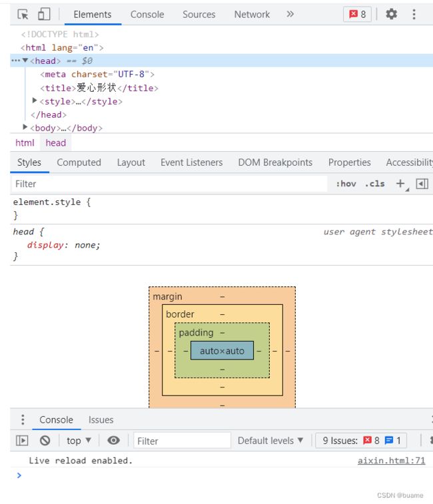Clear the console icon
This screenshot has width=433, height=504.
45,440
